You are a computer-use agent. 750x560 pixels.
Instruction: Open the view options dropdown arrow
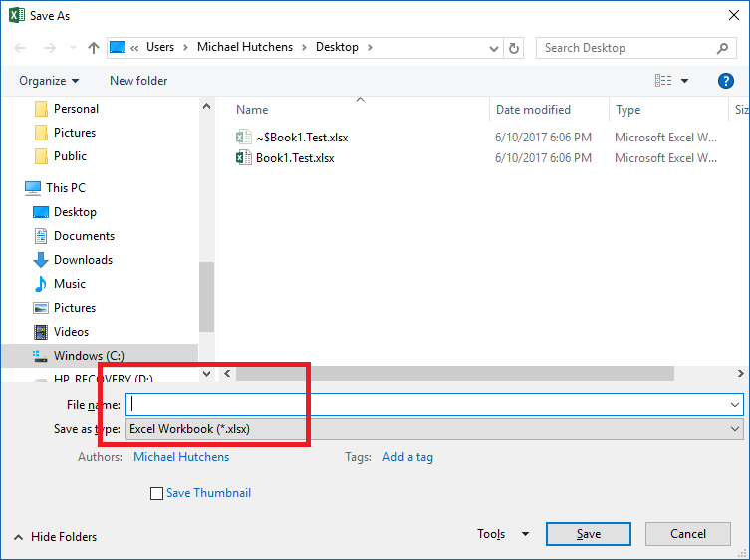tap(684, 81)
